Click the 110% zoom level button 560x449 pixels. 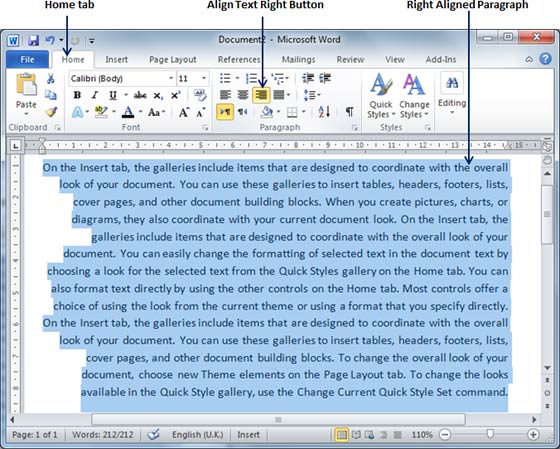[x=421, y=435]
